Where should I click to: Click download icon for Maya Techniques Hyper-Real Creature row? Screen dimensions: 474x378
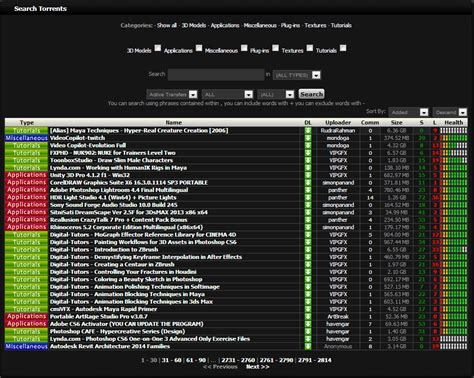[x=308, y=131]
